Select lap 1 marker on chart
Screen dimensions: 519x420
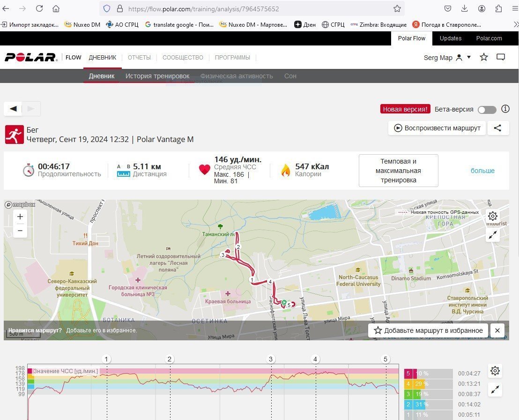point(106,359)
